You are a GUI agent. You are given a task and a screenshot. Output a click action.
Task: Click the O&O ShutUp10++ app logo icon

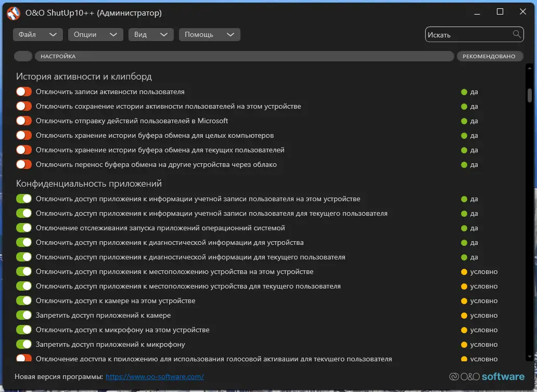(14, 13)
